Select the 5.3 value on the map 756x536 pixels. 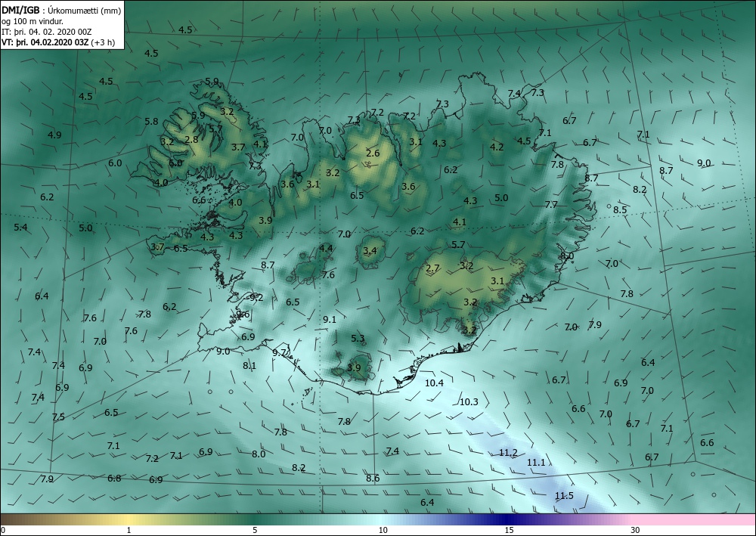[358, 339]
